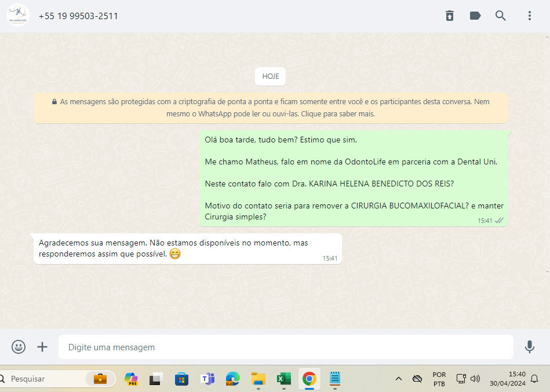The image size is (550, 392).
Task: Open File Explorer from taskbar
Action: tap(258, 379)
